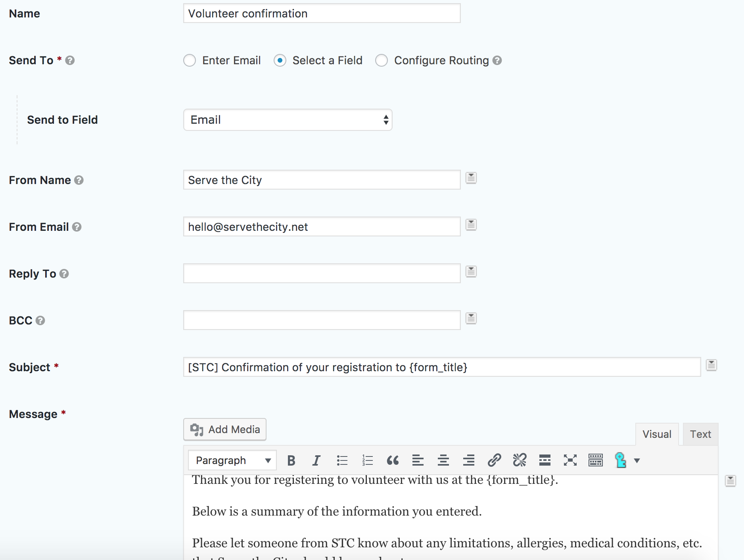Viewport: 744px width, 560px height.
Task: Insert a bulleted list
Action: [x=342, y=460]
